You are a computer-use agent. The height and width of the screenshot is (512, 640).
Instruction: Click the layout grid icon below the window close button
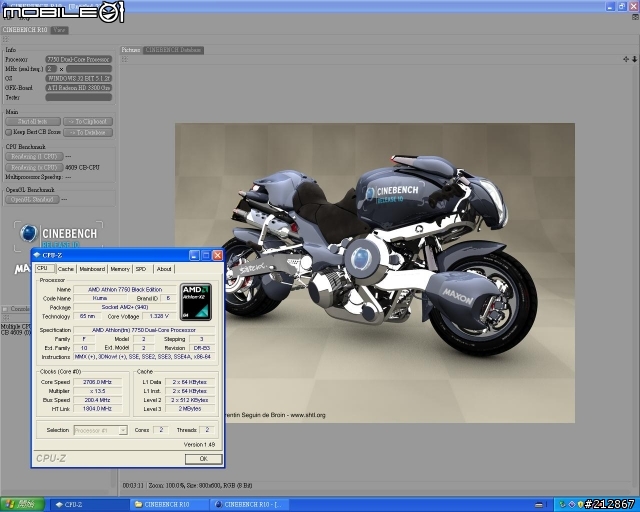point(635,17)
